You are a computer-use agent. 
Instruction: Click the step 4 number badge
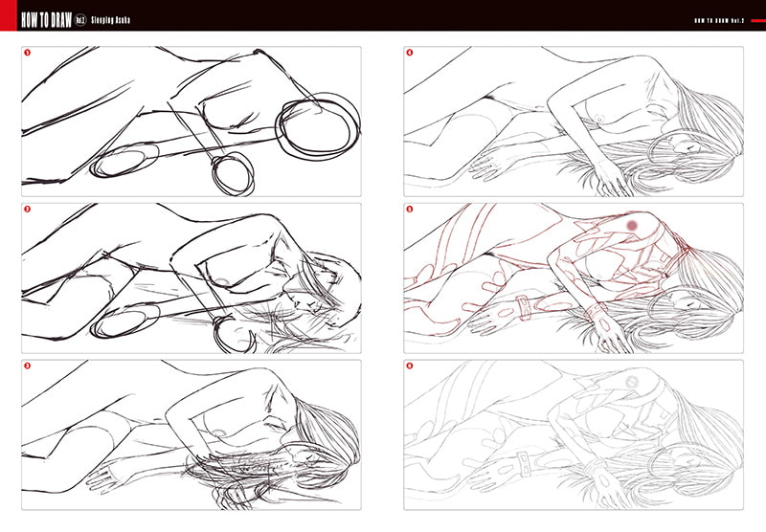tap(411, 54)
